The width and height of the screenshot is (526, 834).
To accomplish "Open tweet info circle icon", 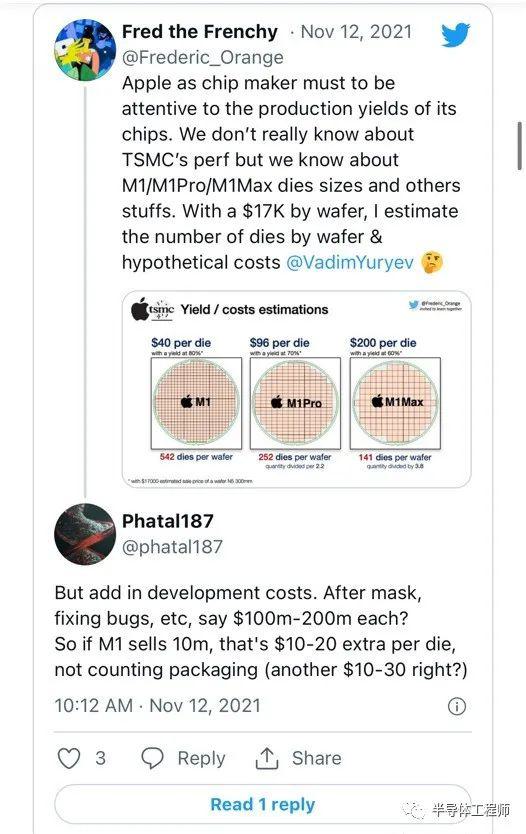I will coord(457,706).
